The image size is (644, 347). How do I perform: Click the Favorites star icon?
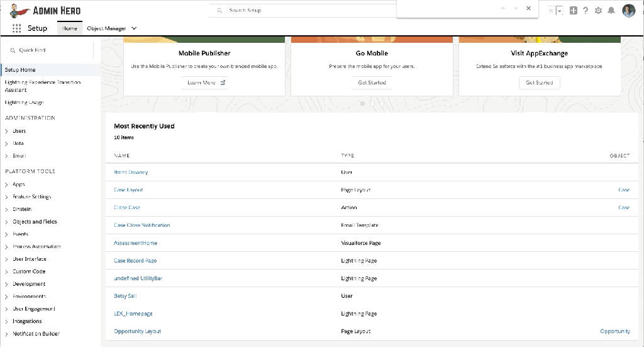[551, 11]
